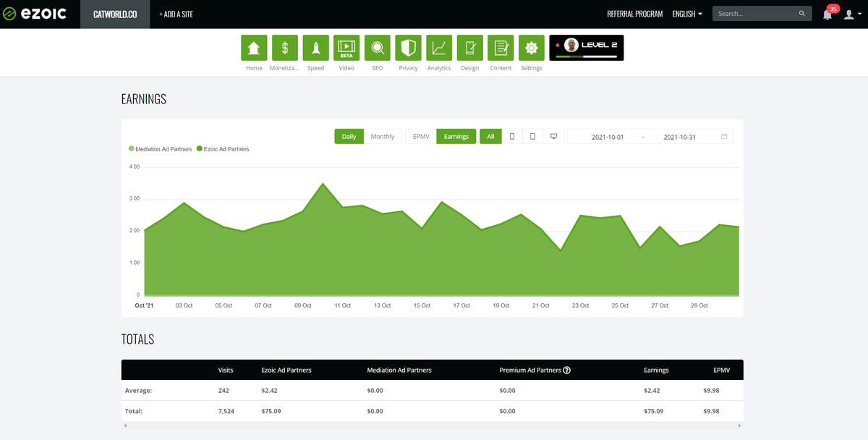The width and height of the screenshot is (868, 440).
Task: Click the 11 Oct axis label
Action: [342, 305]
